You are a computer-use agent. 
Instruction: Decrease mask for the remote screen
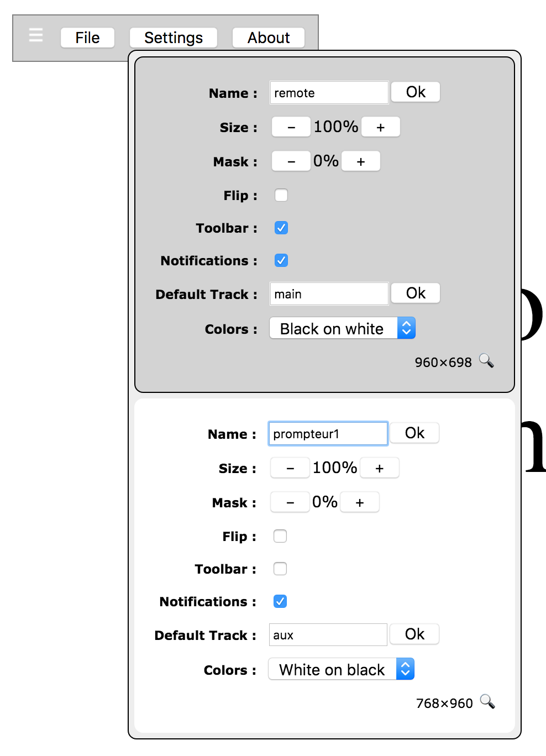coord(291,161)
